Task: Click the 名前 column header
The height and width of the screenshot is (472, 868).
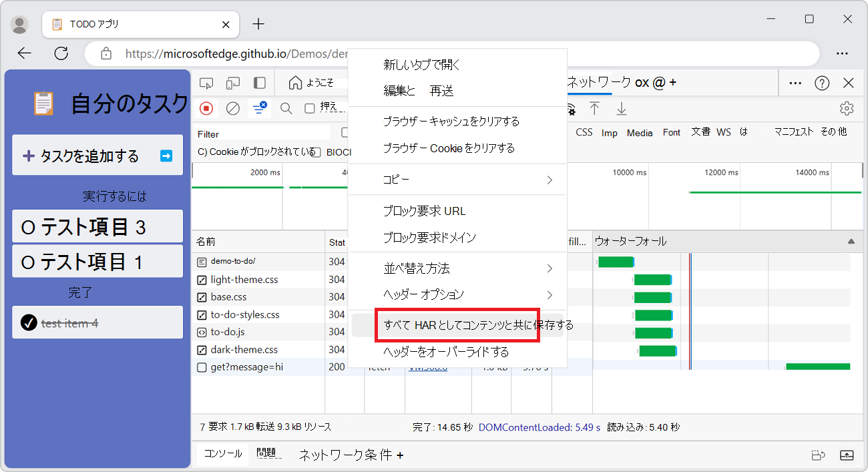Action: (258, 241)
